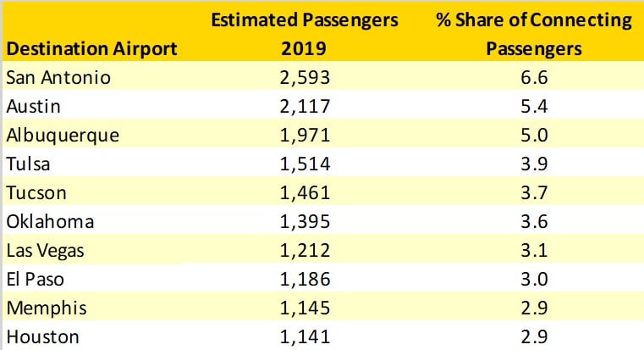
Task: Click the 2,593 passengers value
Action: 305,77
